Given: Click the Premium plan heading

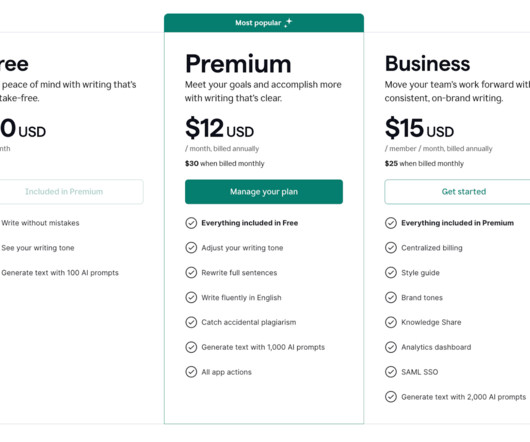Looking at the screenshot, I should click(x=238, y=64).
